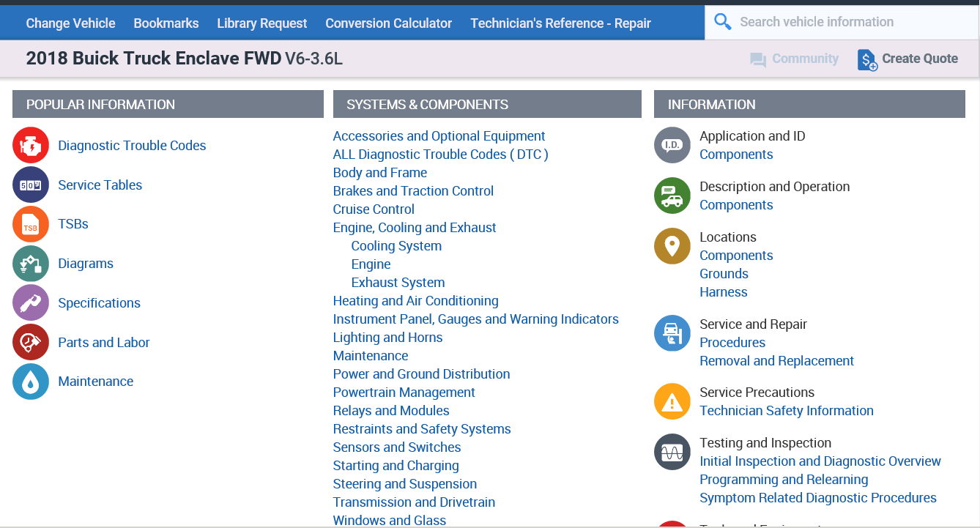
Task: Open Accessories and Optional Equipment
Action: pyautogui.click(x=439, y=136)
